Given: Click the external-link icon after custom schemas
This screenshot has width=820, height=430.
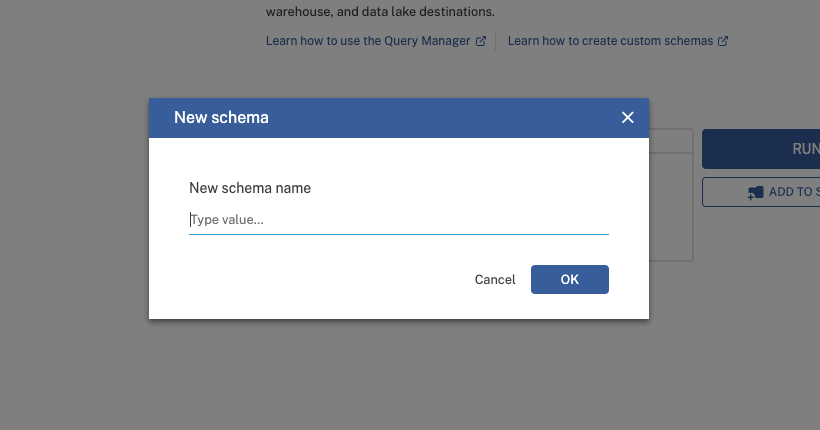Looking at the screenshot, I should (723, 41).
